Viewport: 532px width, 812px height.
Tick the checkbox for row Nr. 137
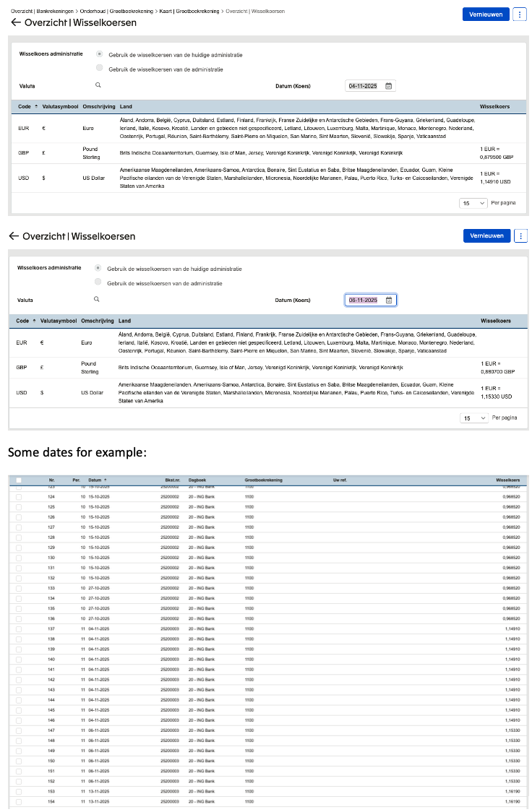[x=19, y=629]
